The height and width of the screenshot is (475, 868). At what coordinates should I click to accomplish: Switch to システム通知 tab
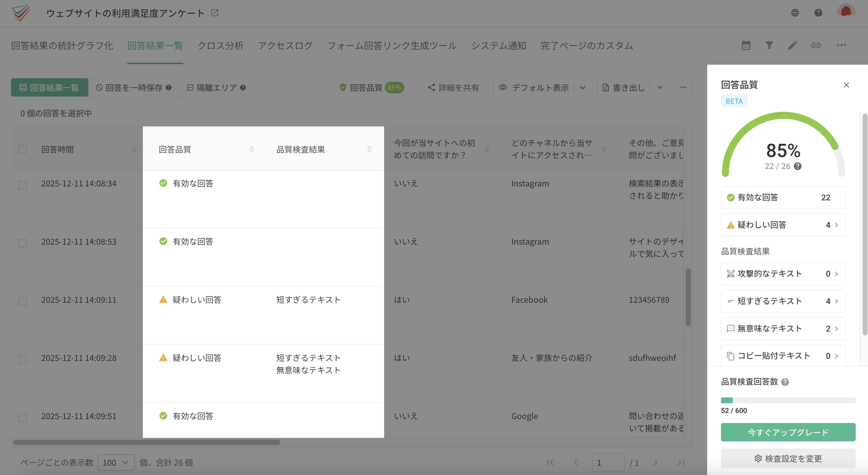point(498,46)
